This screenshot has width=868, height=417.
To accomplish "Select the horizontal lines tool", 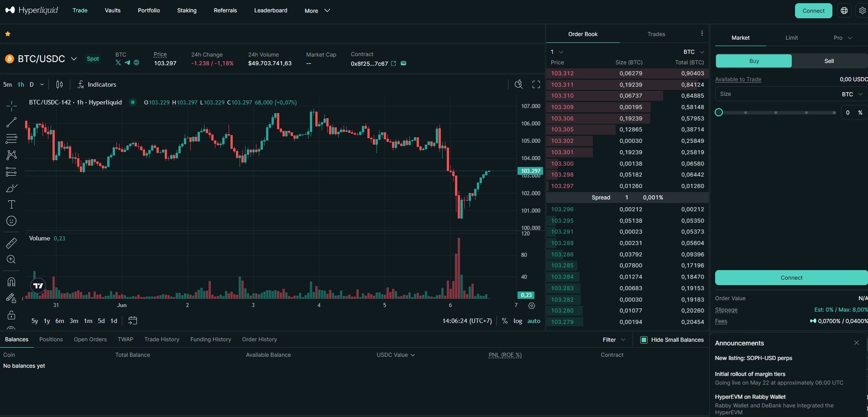I will click(11, 138).
